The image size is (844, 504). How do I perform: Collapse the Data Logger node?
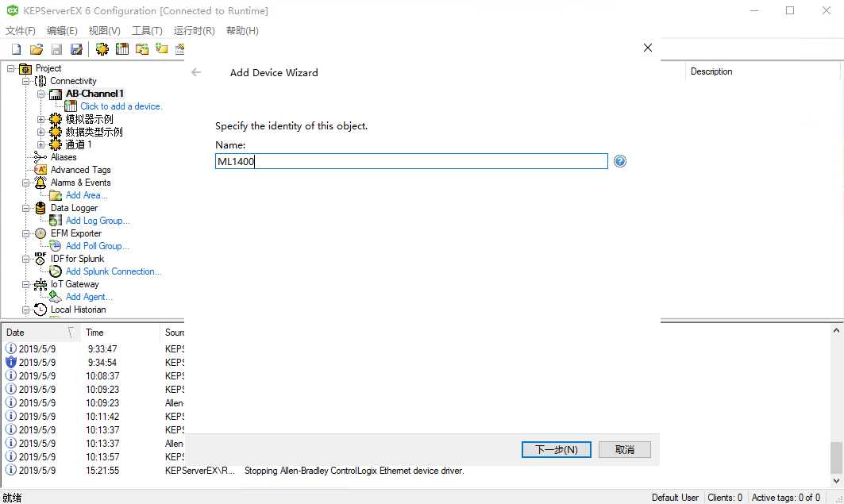click(x=25, y=208)
